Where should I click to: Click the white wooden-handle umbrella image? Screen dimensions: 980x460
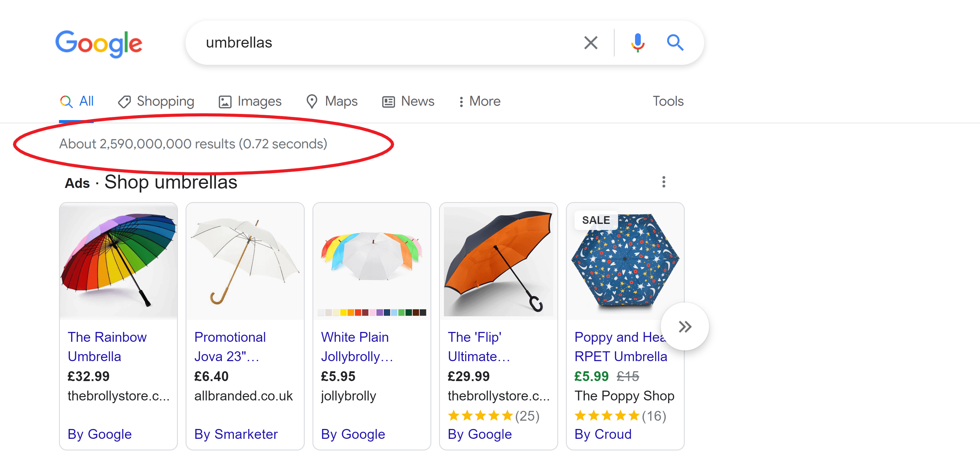245,261
